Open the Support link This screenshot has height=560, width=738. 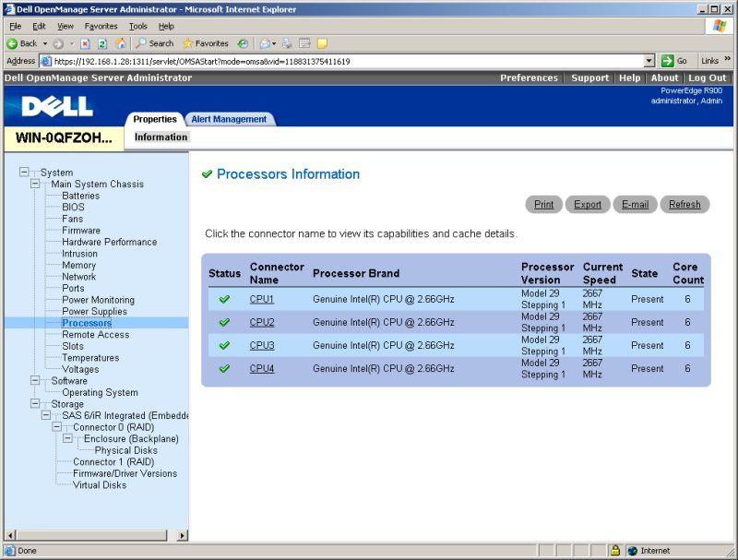589,78
